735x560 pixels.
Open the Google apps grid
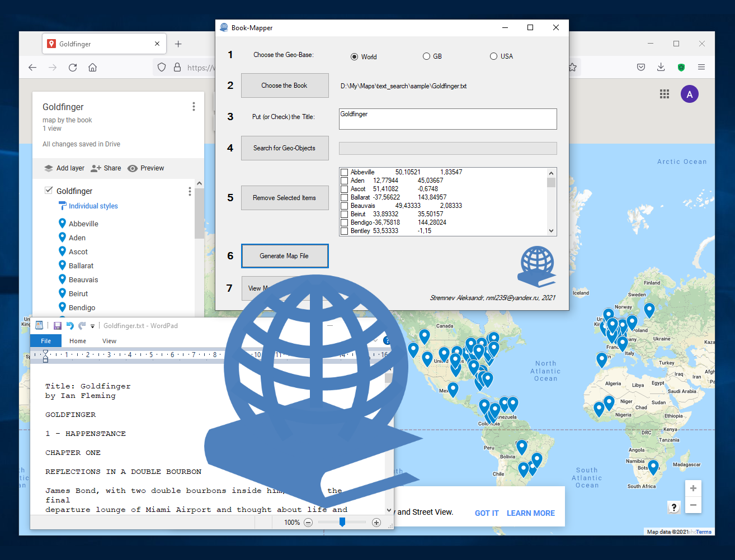[x=665, y=94]
